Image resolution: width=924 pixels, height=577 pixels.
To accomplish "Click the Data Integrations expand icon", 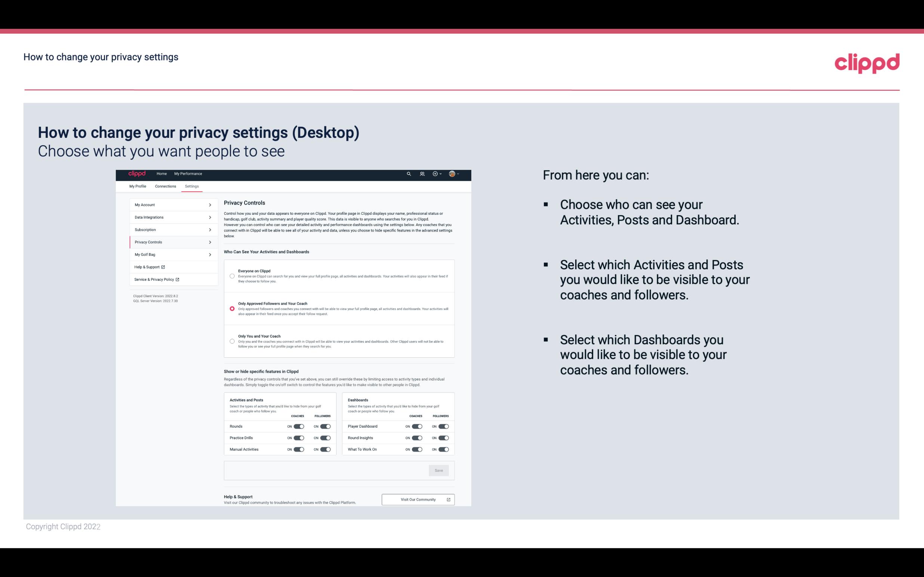I will (210, 217).
